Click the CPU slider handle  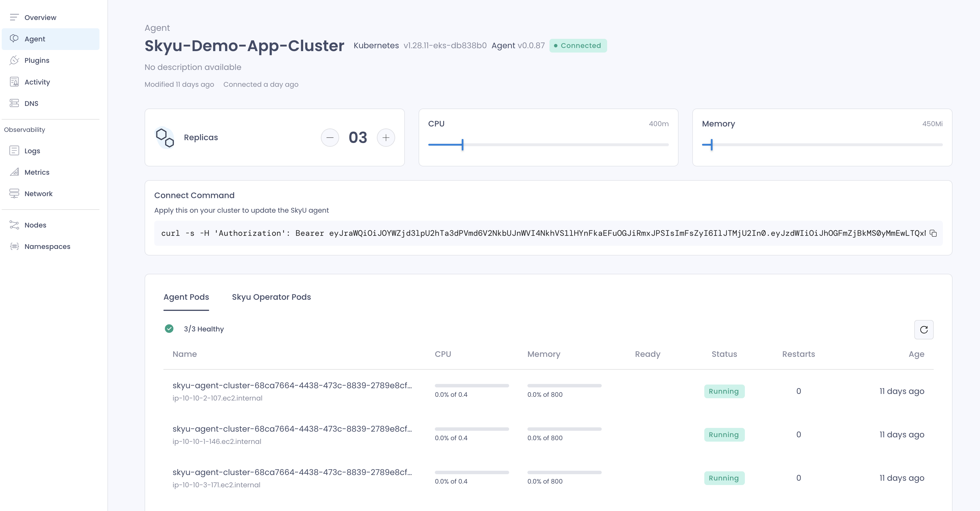463,144
